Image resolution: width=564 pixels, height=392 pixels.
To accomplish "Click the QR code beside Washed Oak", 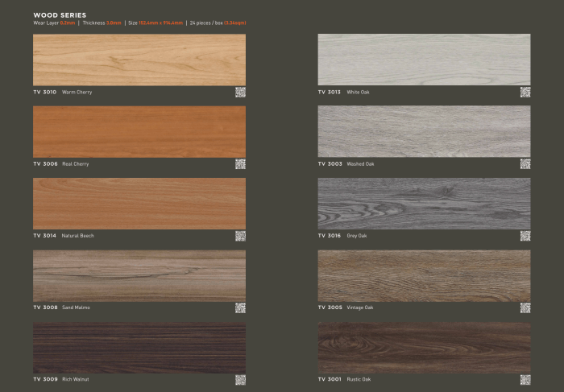I will click(x=525, y=163).
